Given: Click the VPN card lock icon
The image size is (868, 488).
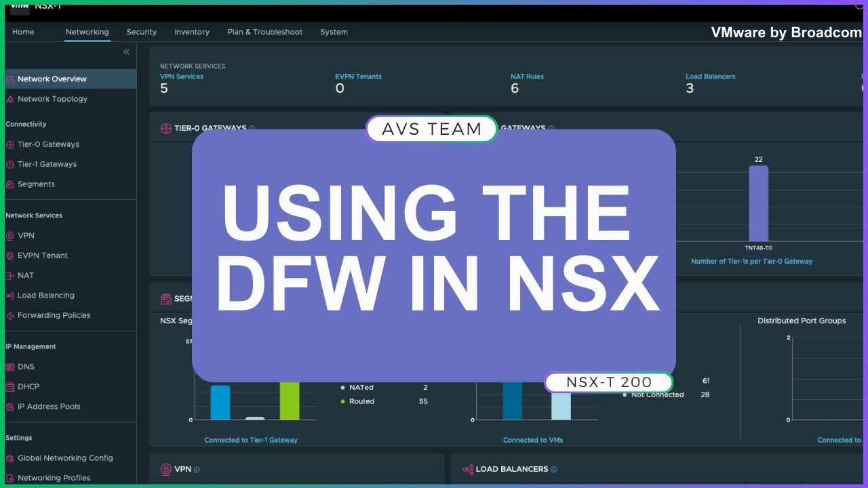Looking at the screenshot, I should (x=165, y=469).
